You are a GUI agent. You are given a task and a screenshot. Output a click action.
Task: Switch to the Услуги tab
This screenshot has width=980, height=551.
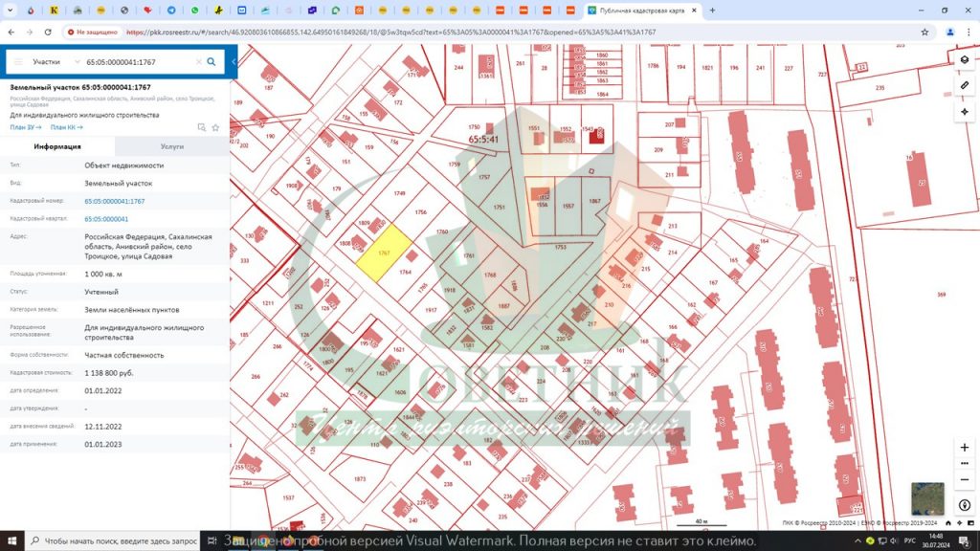pos(172,146)
